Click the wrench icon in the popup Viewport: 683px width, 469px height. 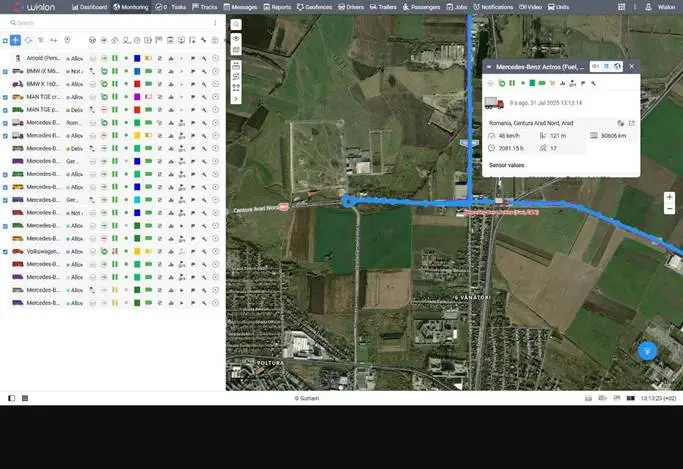(593, 83)
